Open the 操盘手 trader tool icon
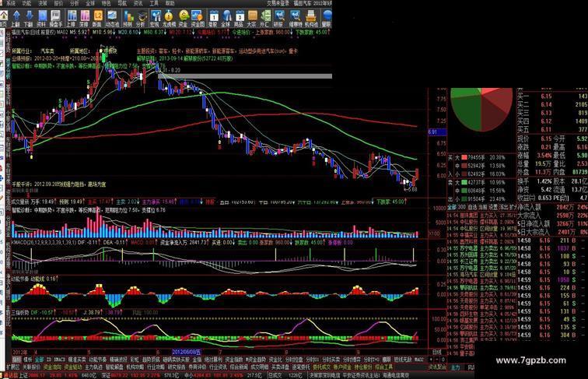 [55, 18]
